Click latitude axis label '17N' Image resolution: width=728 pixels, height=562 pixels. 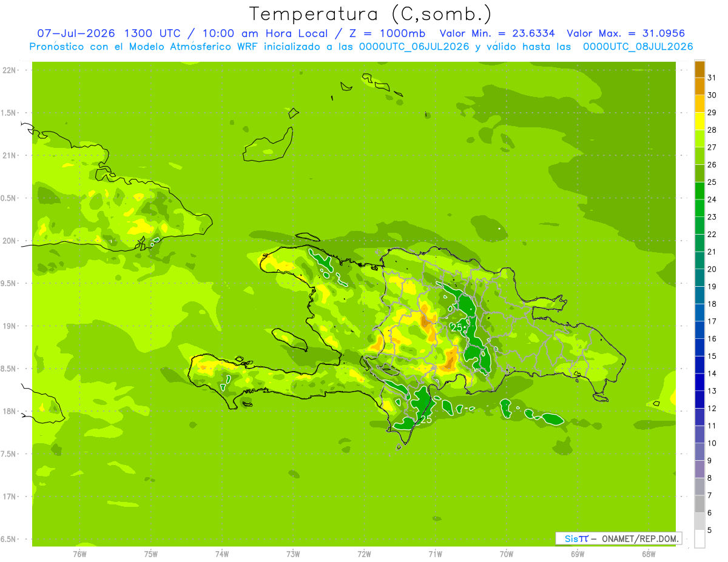click(x=9, y=497)
